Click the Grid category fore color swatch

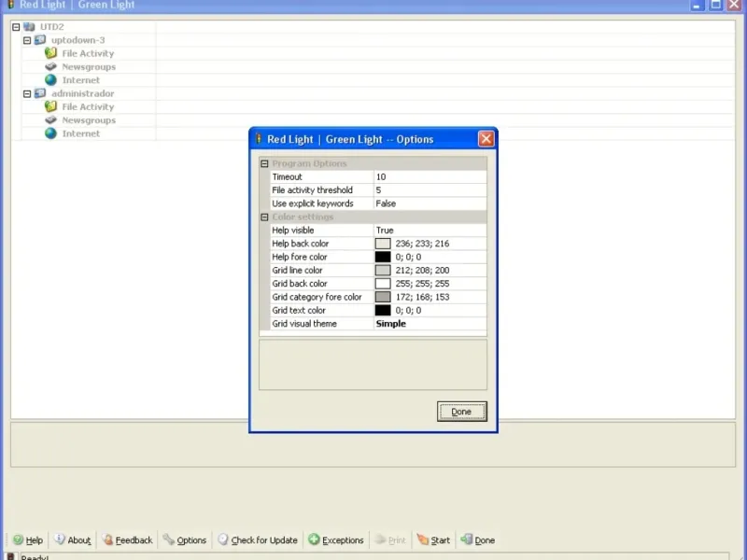383,297
